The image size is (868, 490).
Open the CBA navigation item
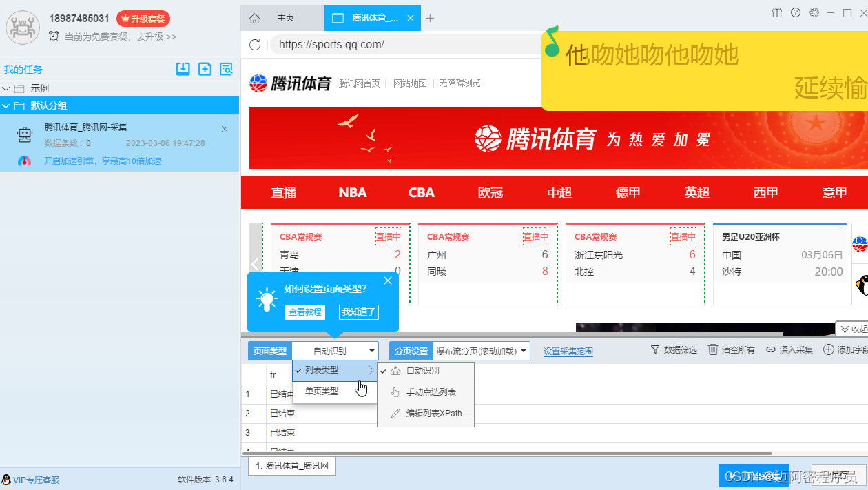pos(422,193)
